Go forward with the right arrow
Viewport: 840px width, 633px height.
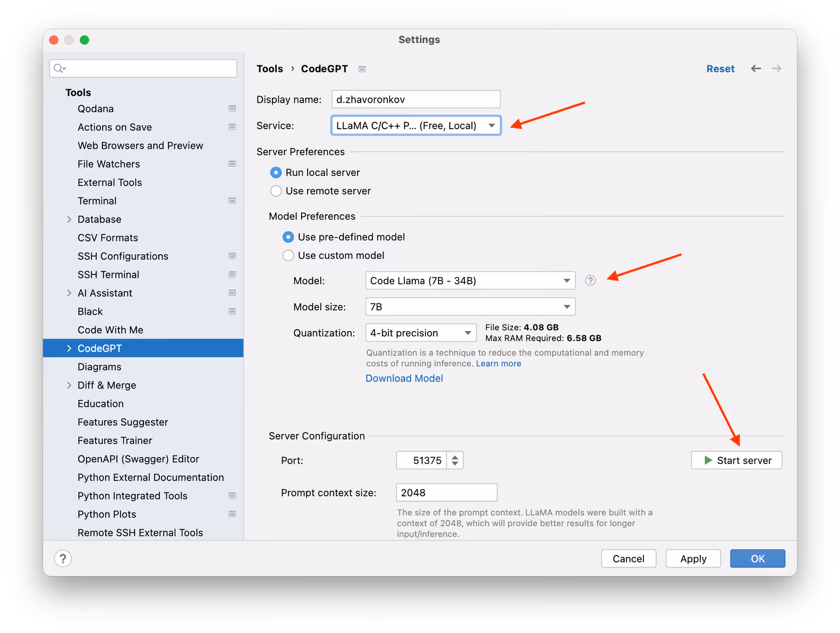(776, 69)
